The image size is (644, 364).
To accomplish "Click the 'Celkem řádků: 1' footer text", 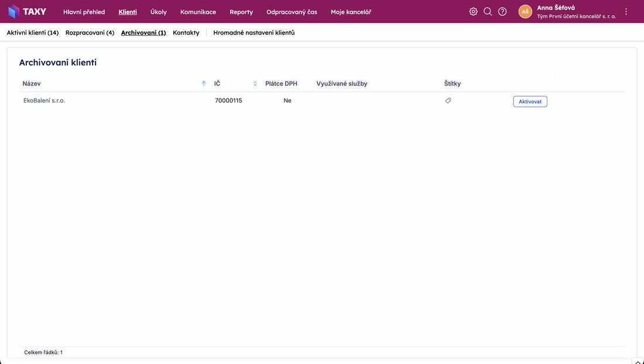I will (43, 352).
